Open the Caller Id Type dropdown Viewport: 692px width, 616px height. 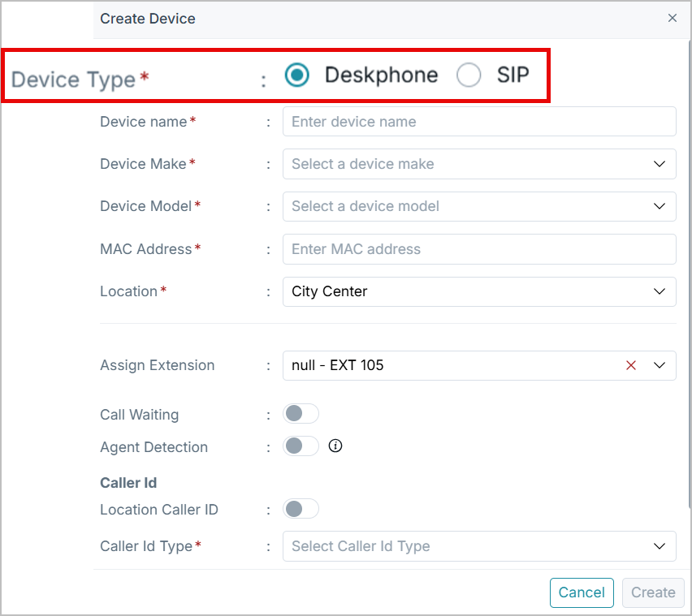tap(479, 546)
